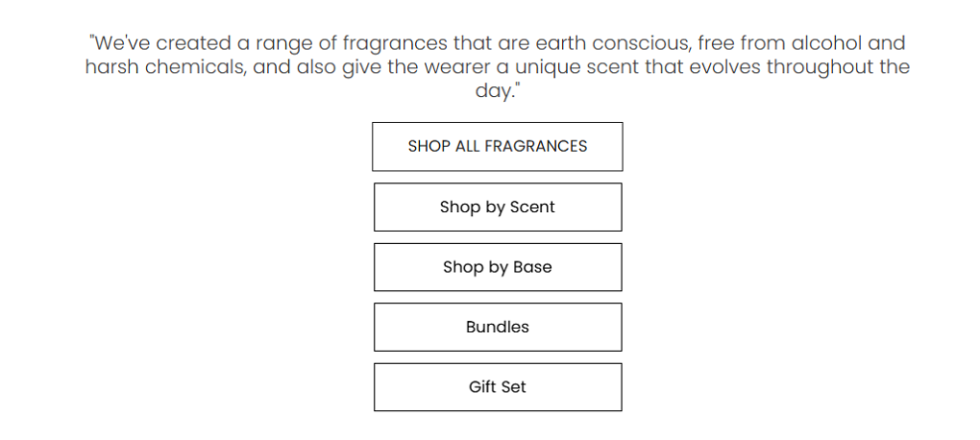
Task: View Bundles from the button list
Action: pos(498,327)
